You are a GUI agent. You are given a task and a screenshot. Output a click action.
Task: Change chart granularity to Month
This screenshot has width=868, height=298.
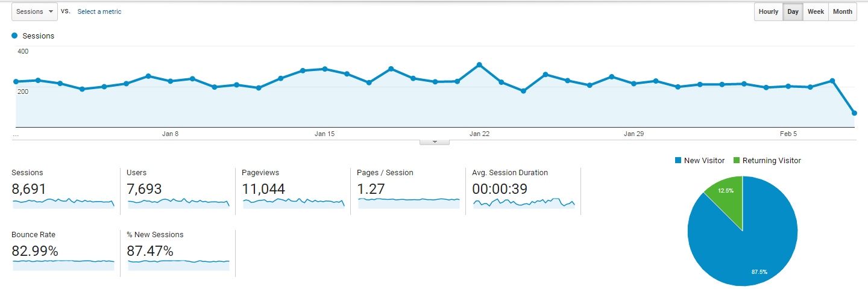point(842,11)
